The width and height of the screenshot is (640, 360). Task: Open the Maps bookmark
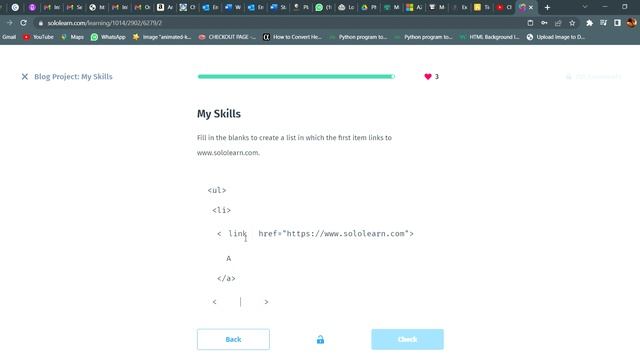click(72, 37)
